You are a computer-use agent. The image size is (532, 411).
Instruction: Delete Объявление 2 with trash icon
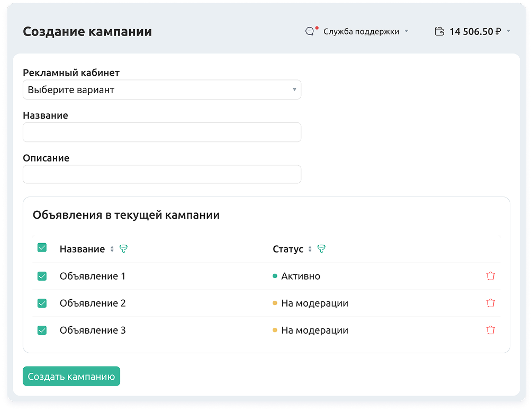point(491,303)
